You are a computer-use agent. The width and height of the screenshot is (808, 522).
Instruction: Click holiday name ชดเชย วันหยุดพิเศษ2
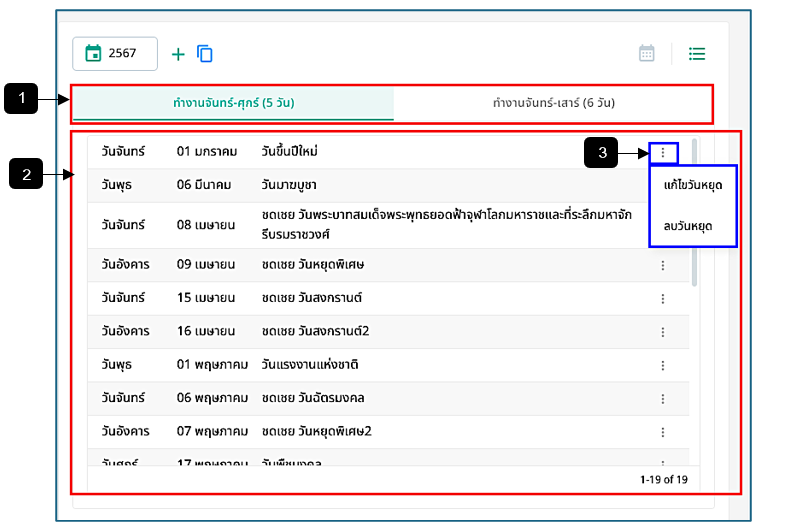coord(316,431)
